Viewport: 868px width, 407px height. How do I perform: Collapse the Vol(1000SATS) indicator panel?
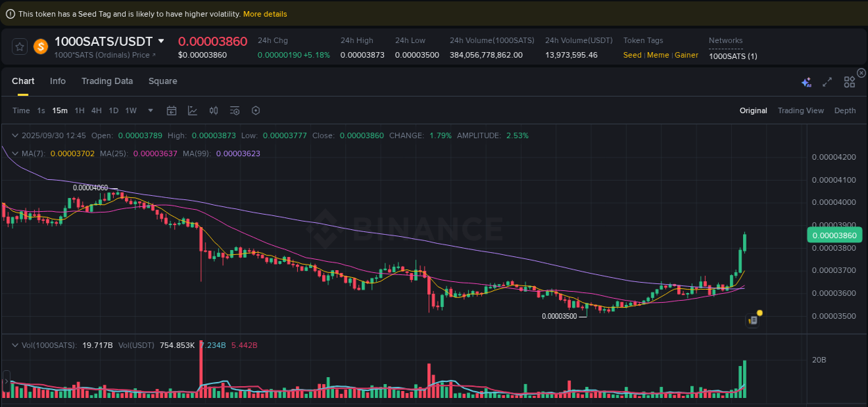[x=15, y=344]
